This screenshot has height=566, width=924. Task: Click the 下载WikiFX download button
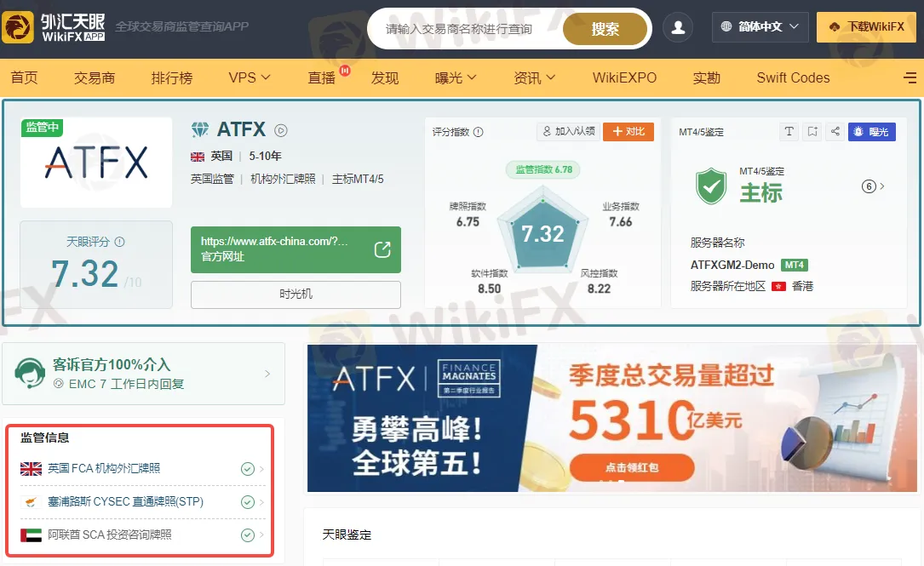click(866, 27)
